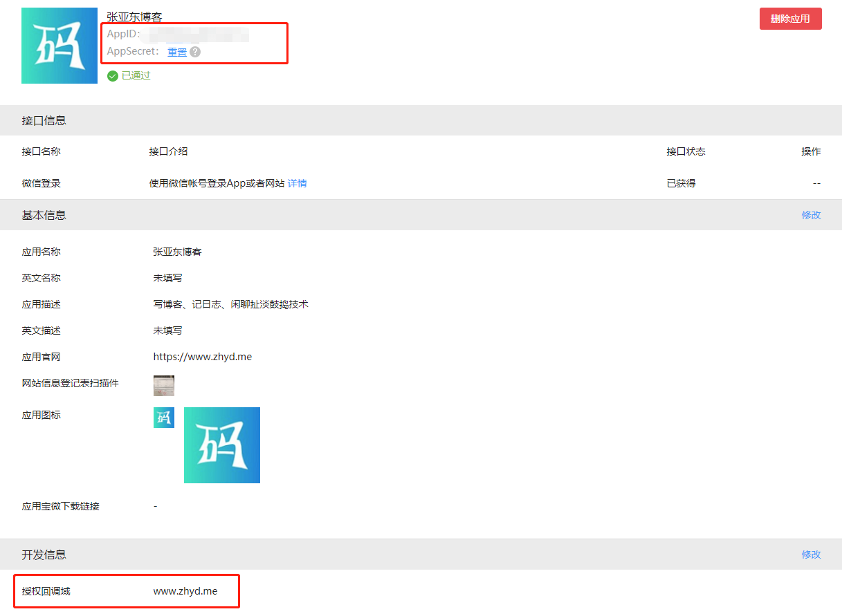Reset AppSecret via the 重置 link
Screen dimensions: 842x616
[x=177, y=52]
